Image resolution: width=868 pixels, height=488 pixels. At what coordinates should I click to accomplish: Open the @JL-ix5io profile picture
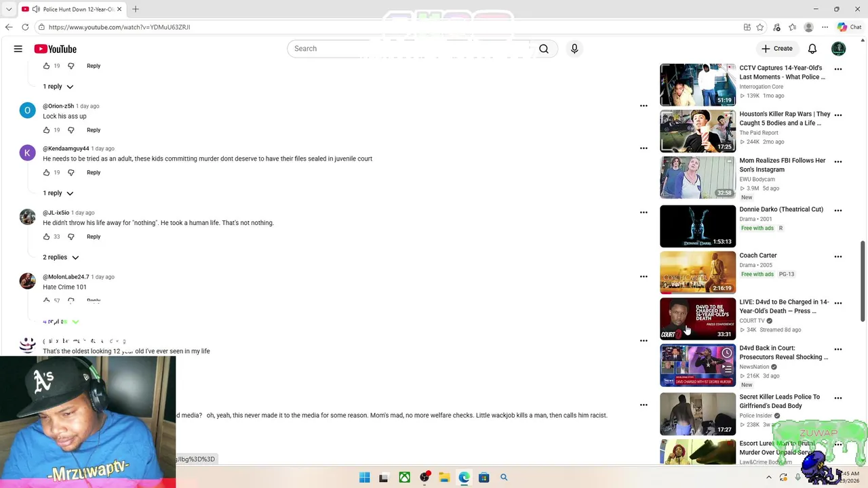click(27, 217)
